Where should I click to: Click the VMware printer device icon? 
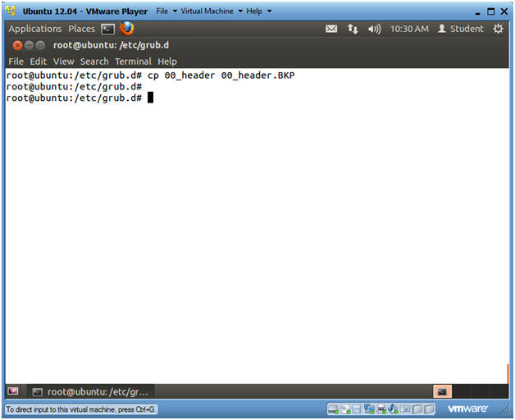(x=381, y=409)
